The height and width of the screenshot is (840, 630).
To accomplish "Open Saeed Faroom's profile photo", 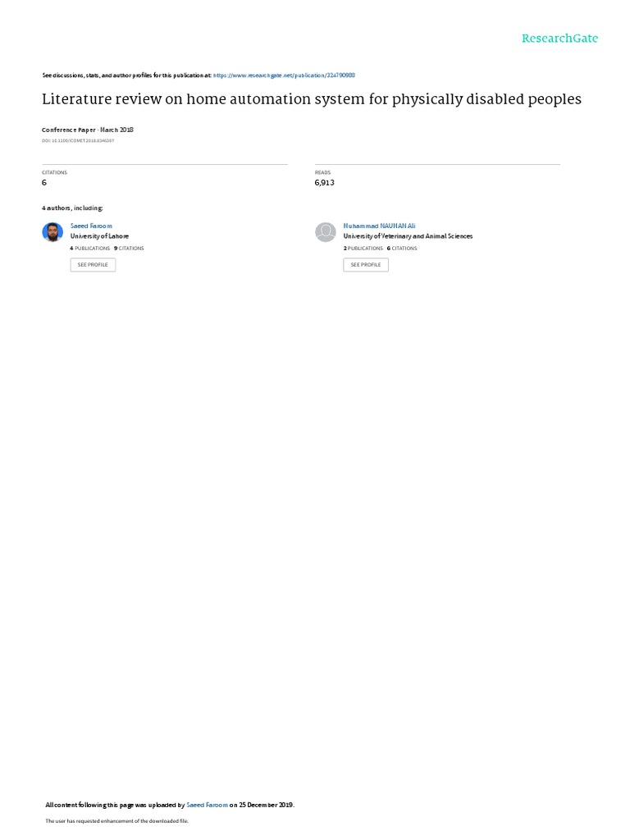I will coord(52,232).
